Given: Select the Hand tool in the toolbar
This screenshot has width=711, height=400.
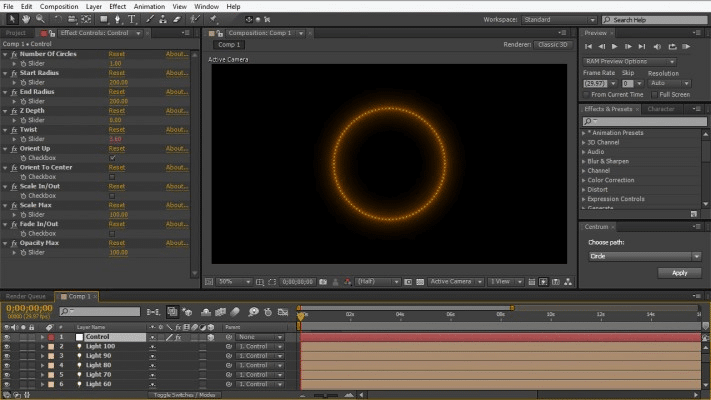Looking at the screenshot, I should (24, 19).
